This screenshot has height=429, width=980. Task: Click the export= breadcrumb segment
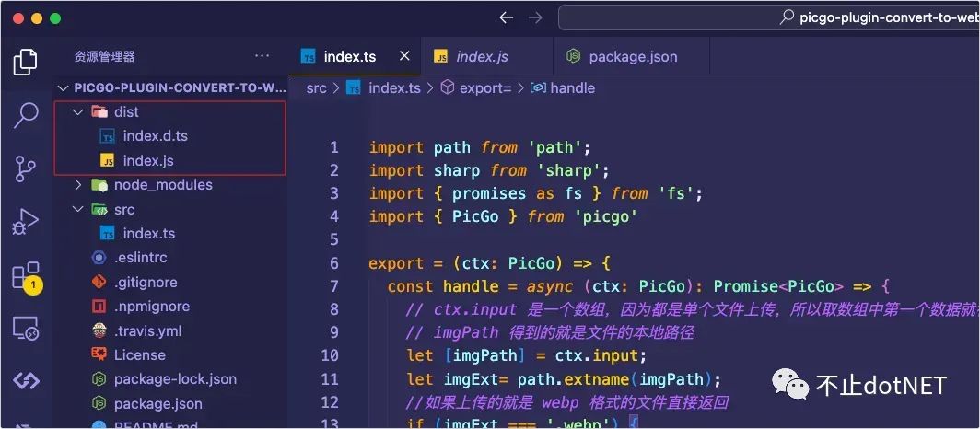485,88
